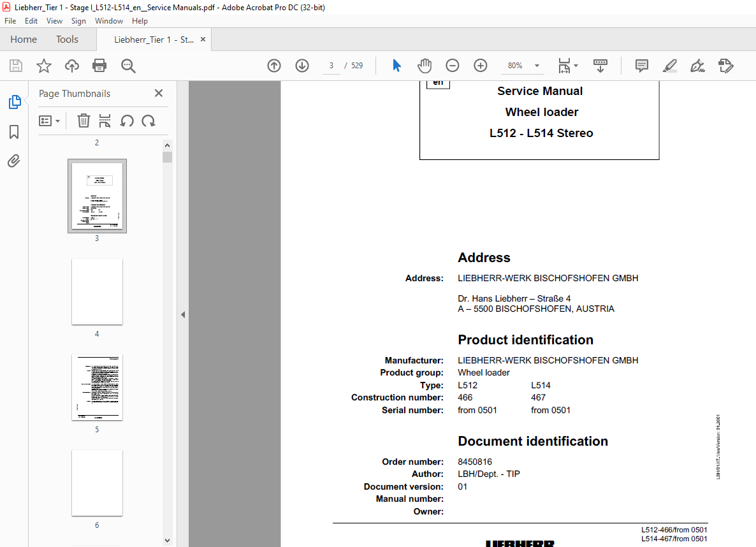756x547 pixels.
Task: Select the Liebherr_Tier 1 document tab
Action: click(154, 40)
